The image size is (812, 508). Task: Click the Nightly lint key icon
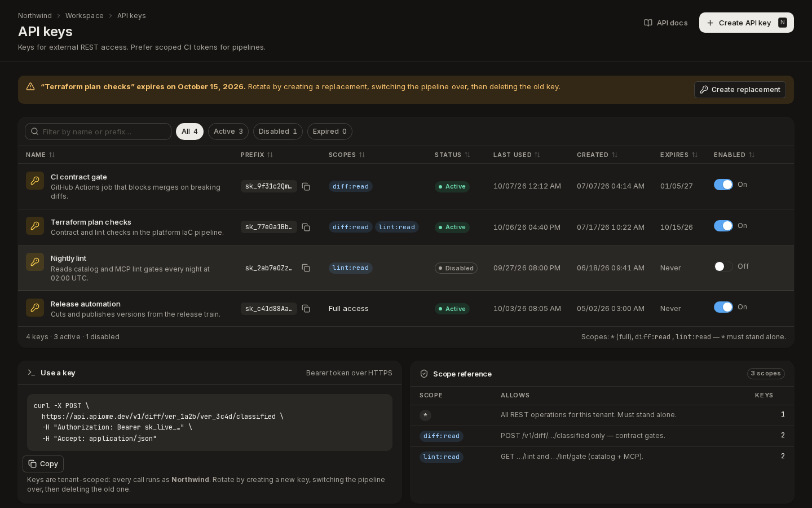[x=35, y=262]
